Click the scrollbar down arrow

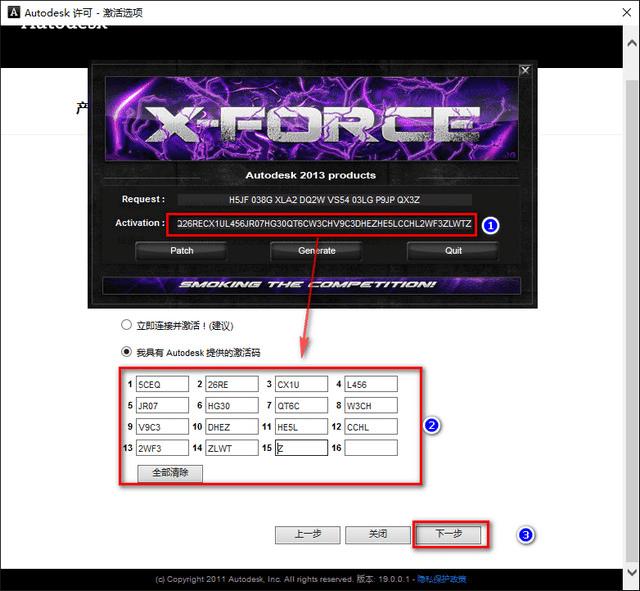(631, 572)
